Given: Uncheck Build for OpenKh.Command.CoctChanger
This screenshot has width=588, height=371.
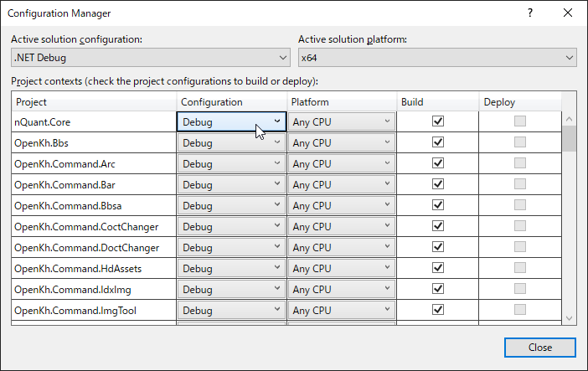Looking at the screenshot, I should pyautogui.click(x=437, y=226).
